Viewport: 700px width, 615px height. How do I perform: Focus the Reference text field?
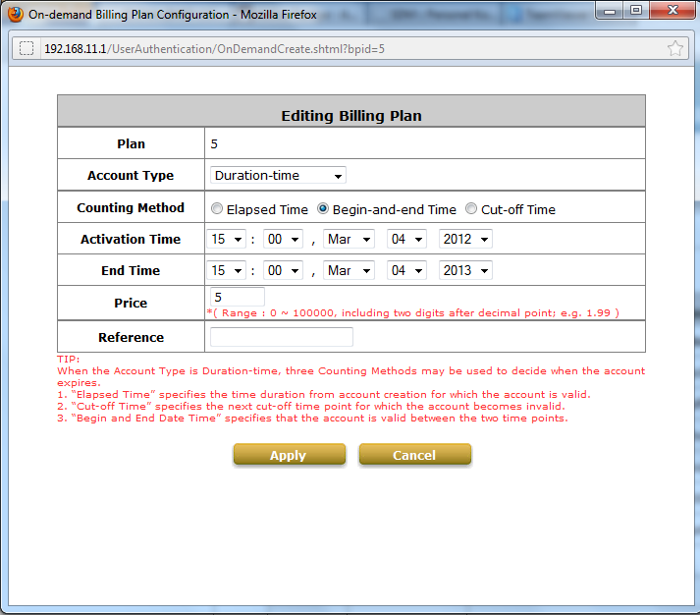click(x=281, y=337)
